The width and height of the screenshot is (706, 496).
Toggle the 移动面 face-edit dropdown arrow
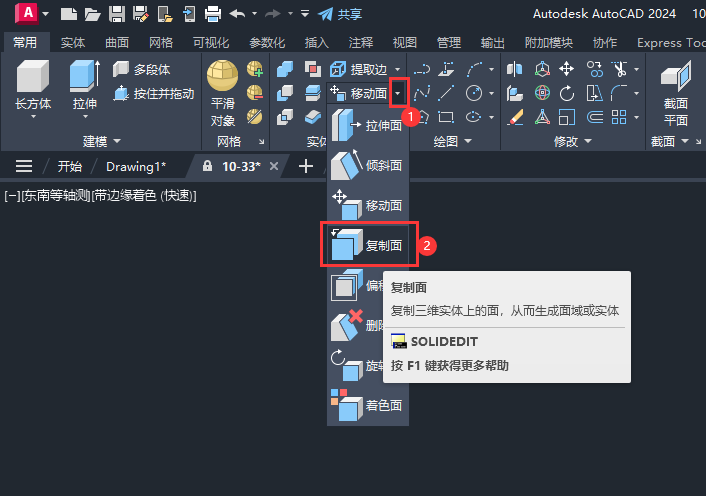click(x=398, y=93)
